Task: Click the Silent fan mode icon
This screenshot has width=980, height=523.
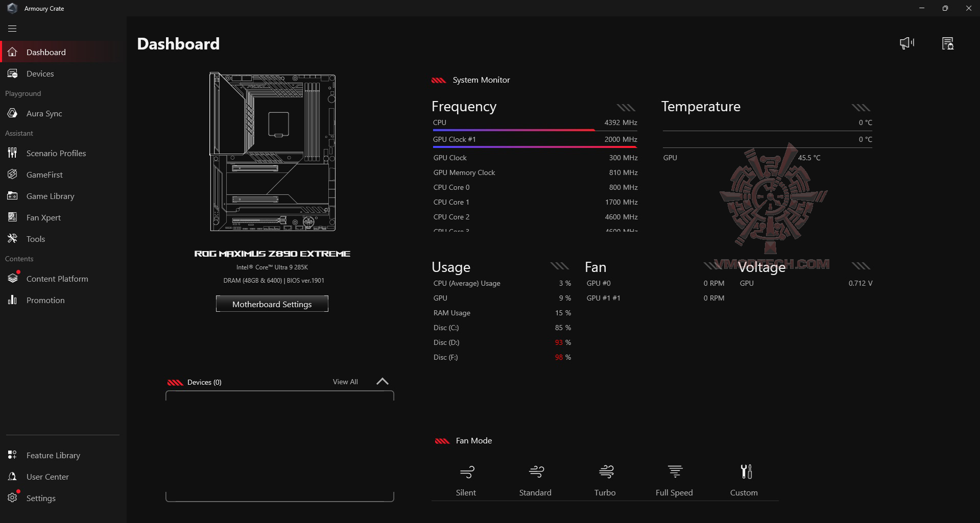Action: pyautogui.click(x=467, y=472)
